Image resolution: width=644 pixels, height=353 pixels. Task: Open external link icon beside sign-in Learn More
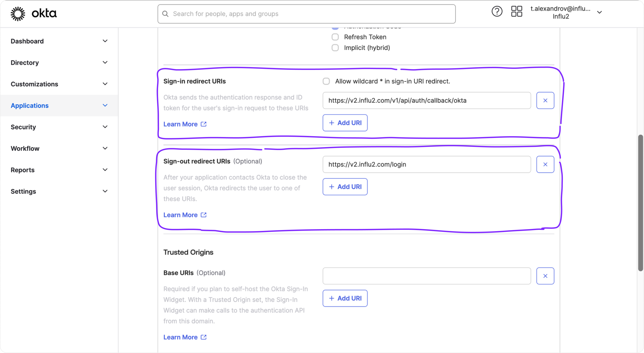(203, 124)
